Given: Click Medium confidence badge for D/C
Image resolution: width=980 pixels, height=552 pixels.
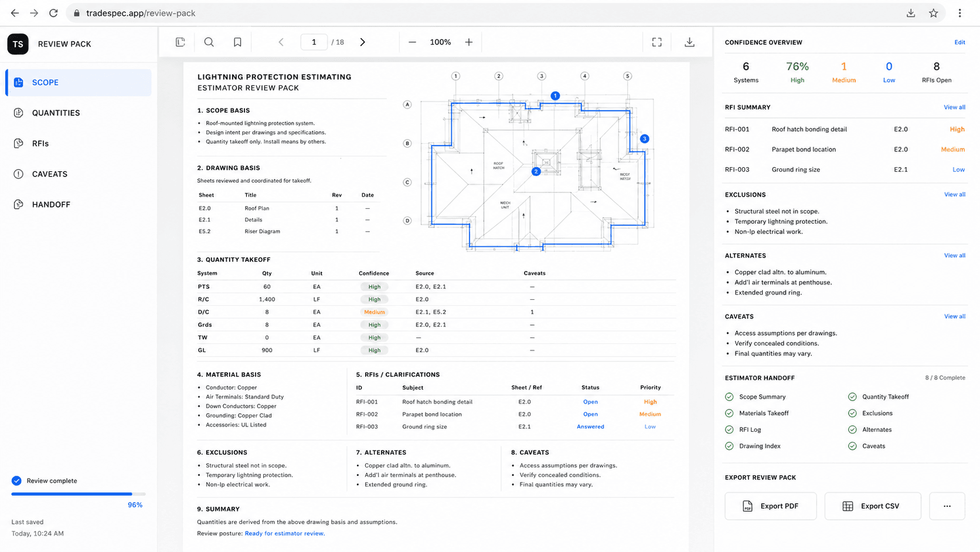Looking at the screenshot, I should coord(374,312).
